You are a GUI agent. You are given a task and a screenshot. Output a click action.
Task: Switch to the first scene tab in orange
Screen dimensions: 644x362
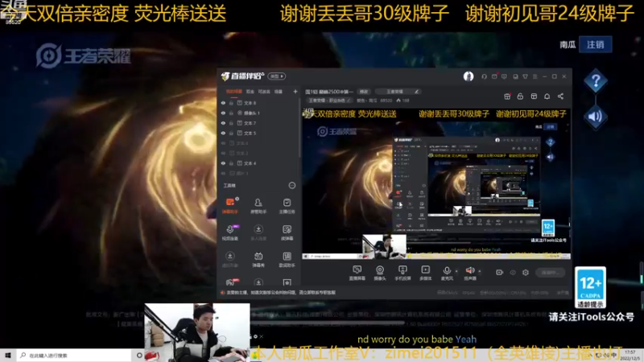[x=233, y=92]
